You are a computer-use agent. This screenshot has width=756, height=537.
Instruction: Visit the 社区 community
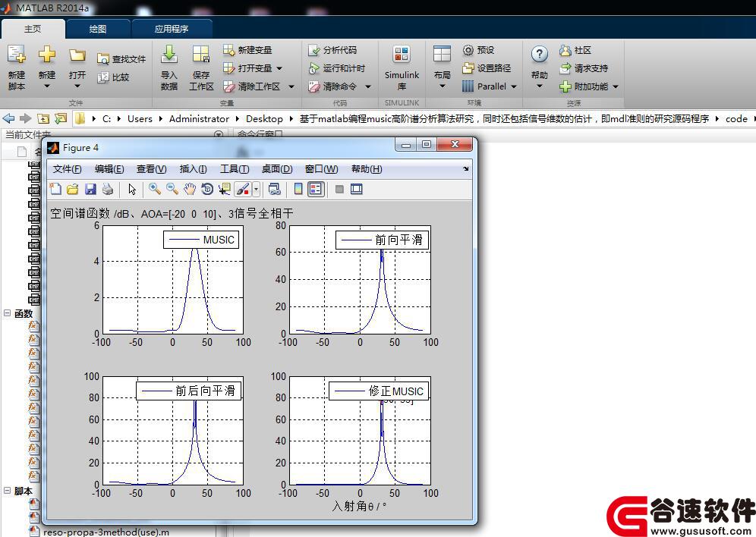tap(575, 49)
